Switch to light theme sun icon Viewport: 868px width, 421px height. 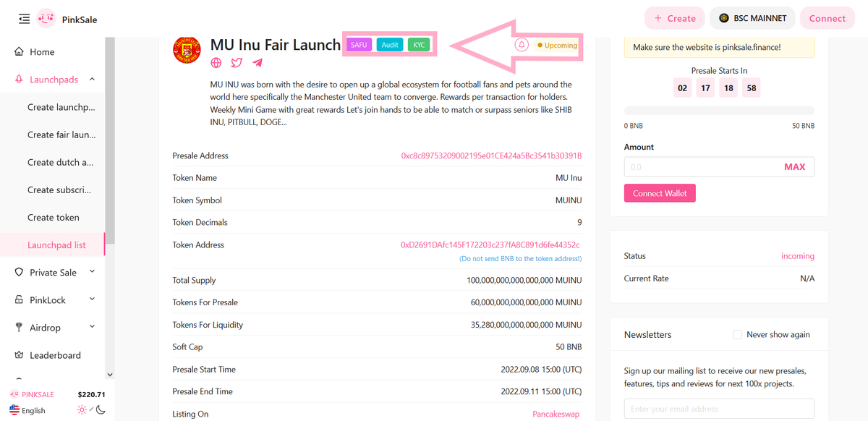click(82, 409)
